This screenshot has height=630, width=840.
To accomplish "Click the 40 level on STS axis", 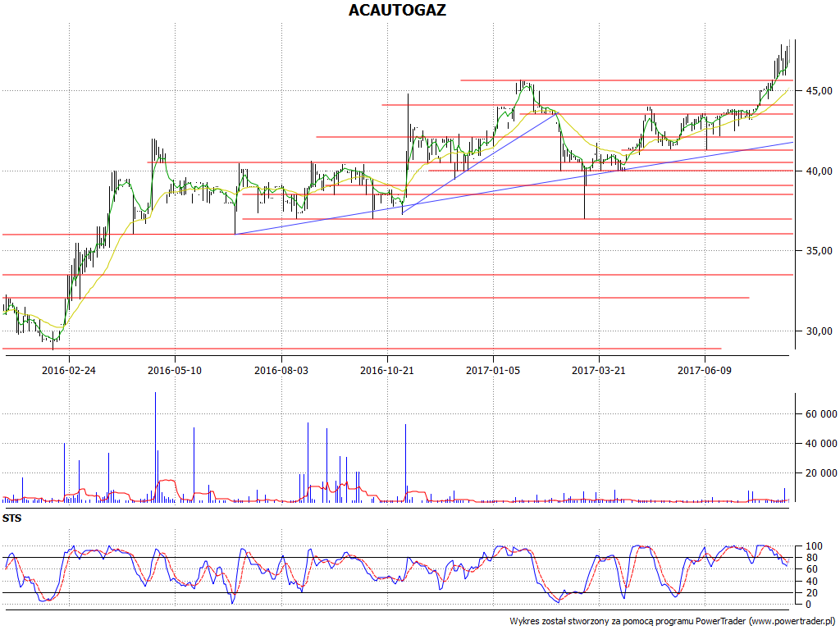I will coord(811,582).
